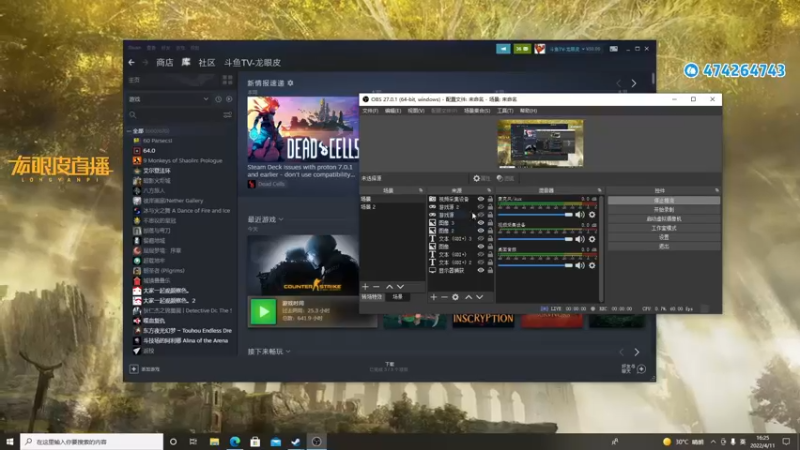Image resolution: width=800 pixels, height=450 pixels.
Task: Toggle visibility of 图像 3 source
Action: [481, 223]
